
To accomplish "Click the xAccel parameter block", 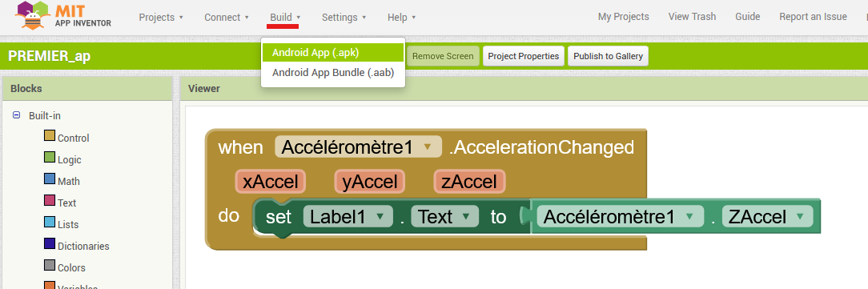I will pyautogui.click(x=270, y=182).
